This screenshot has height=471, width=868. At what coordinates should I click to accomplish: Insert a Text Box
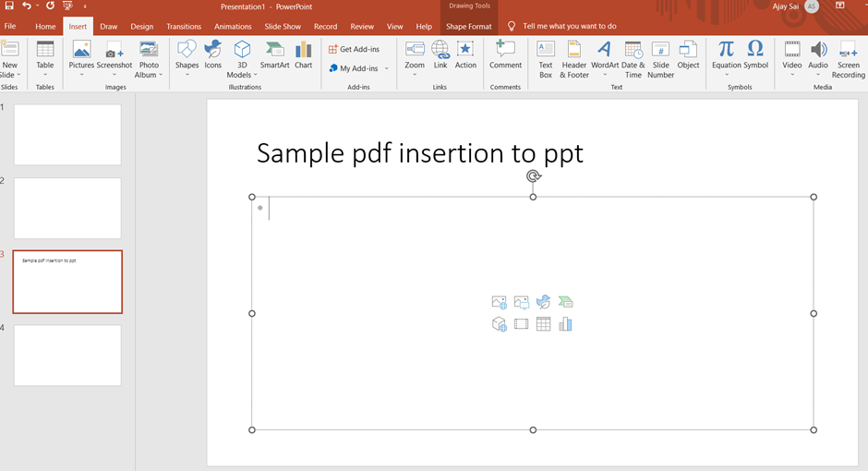546,59
